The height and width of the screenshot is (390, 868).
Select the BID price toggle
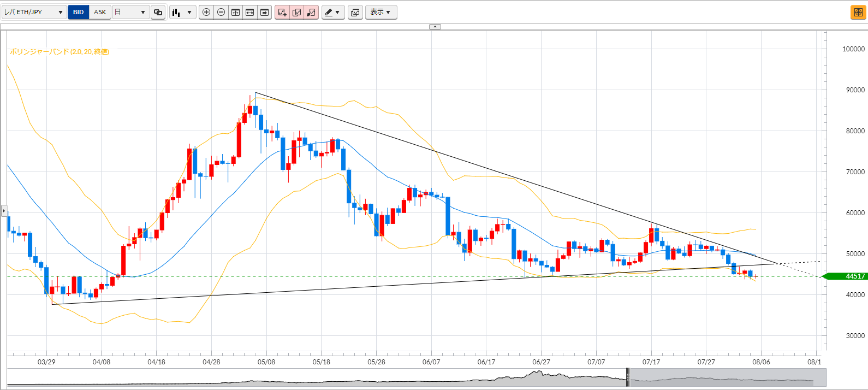point(78,12)
